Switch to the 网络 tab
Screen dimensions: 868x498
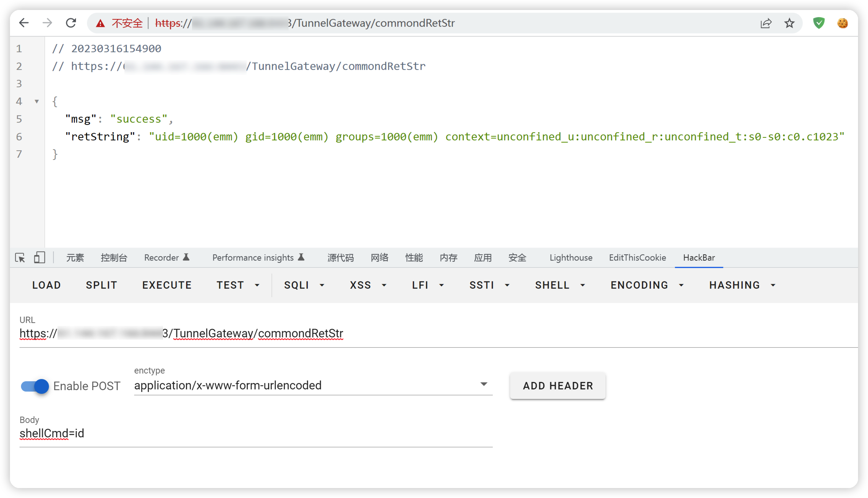[379, 258]
